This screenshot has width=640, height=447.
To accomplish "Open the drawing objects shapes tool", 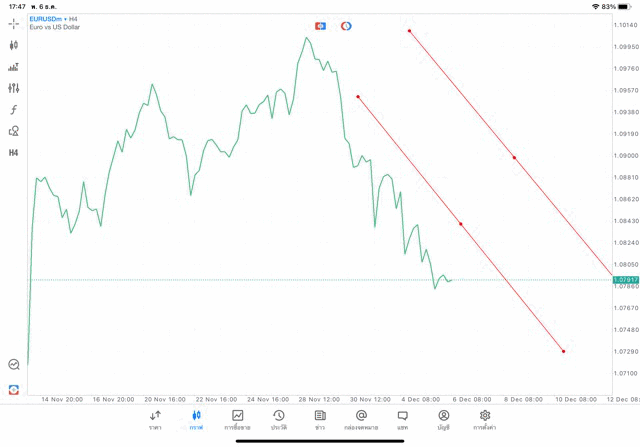I will click(x=14, y=131).
